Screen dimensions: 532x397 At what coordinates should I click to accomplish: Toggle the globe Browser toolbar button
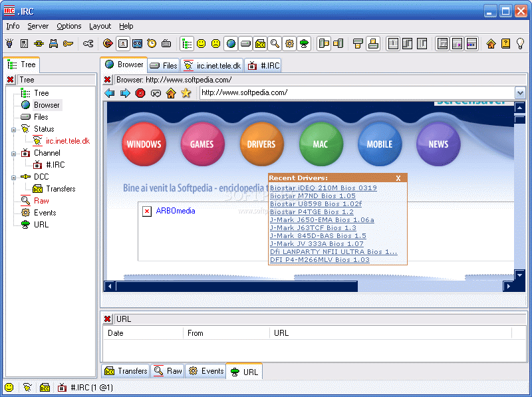231,43
